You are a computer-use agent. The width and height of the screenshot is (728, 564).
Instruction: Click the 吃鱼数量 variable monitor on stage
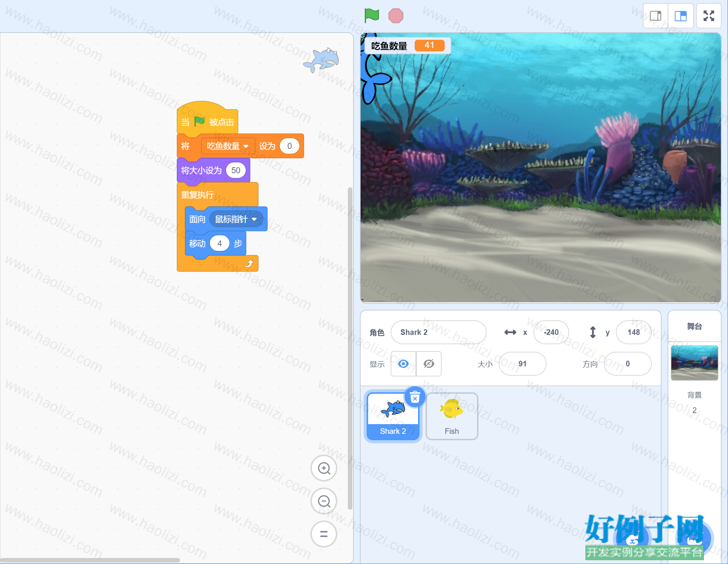[x=408, y=46]
